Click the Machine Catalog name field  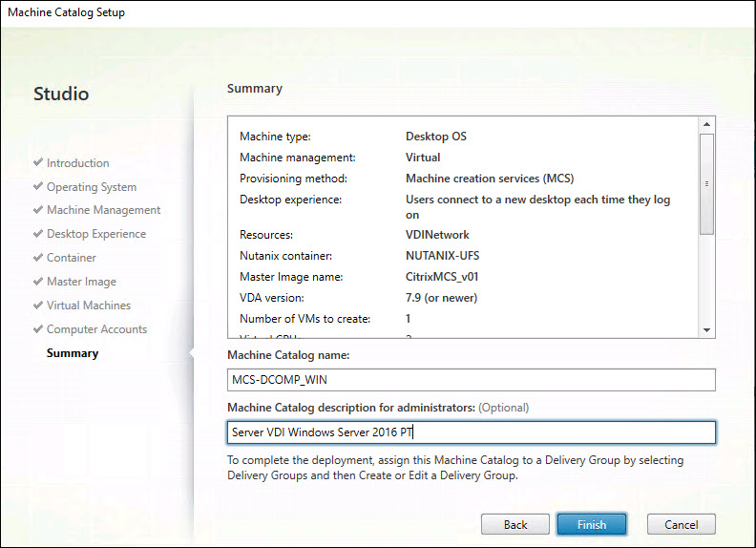[471, 380]
